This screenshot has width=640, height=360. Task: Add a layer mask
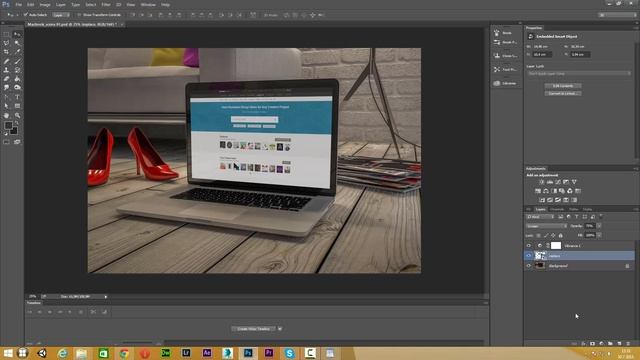point(592,344)
